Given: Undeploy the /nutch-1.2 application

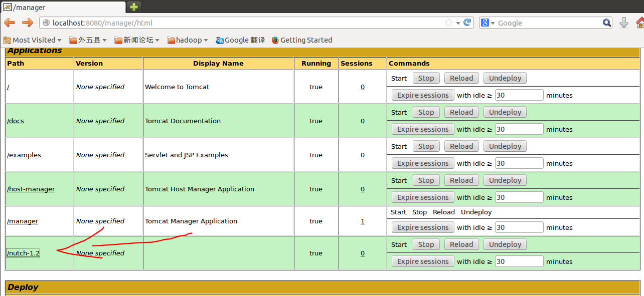Looking at the screenshot, I should pyautogui.click(x=505, y=244).
